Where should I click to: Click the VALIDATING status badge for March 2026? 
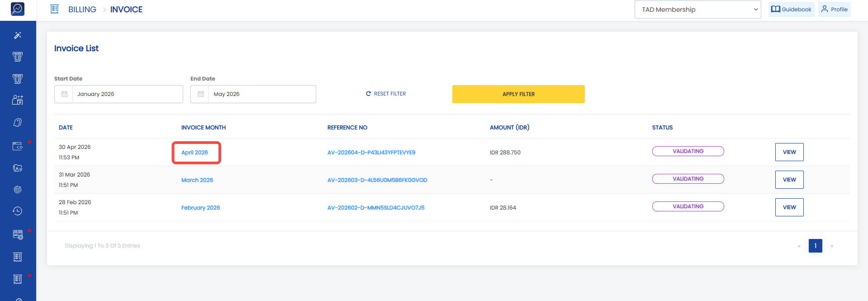coord(688,179)
